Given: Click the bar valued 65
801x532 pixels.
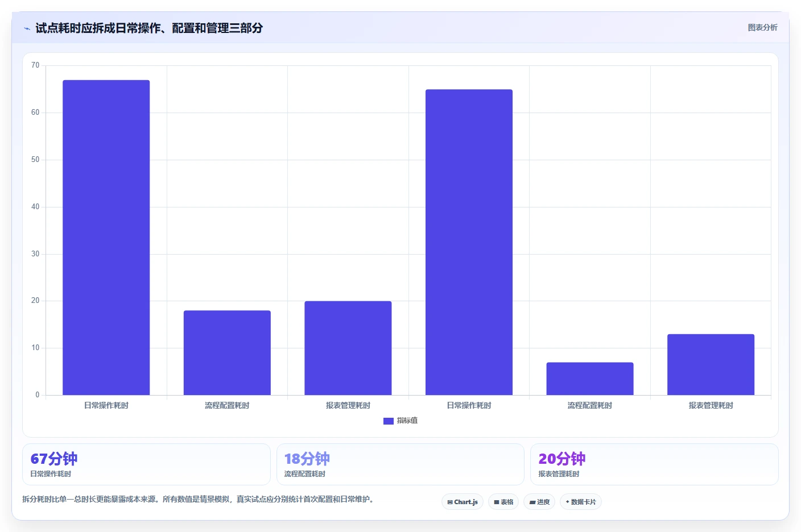Looking at the screenshot, I should [x=469, y=242].
